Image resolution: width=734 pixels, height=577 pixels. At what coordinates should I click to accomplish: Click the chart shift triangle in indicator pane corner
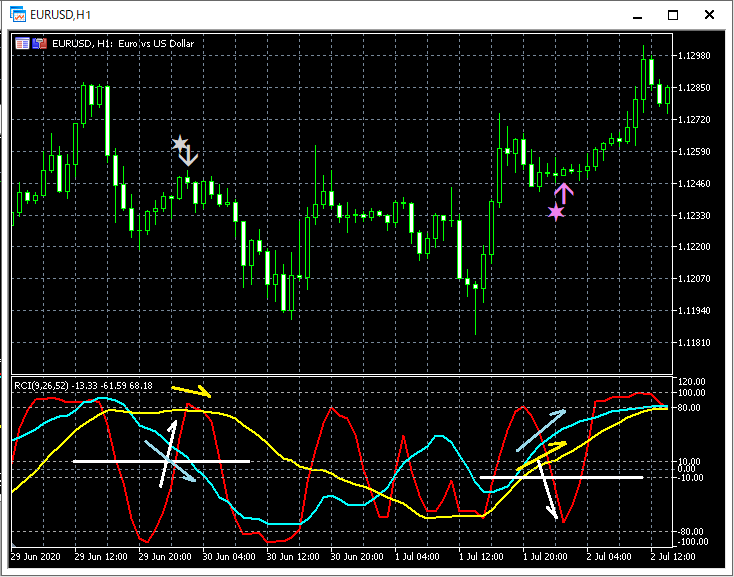(x=14, y=544)
